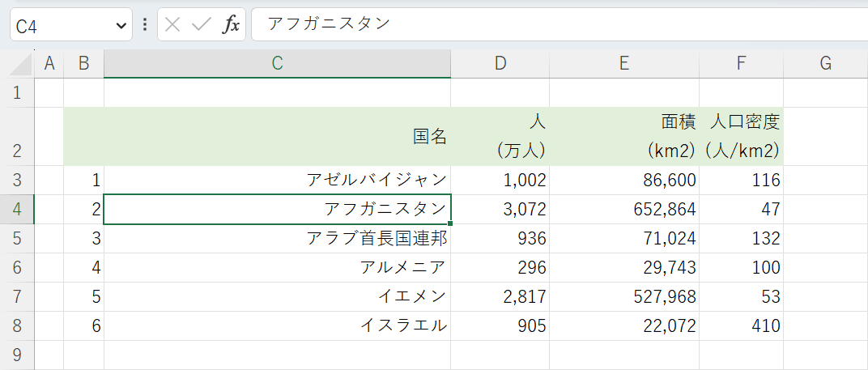Image resolution: width=868 pixels, height=370 pixels.
Task: Click the 国名 header cell
Action: [277, 136]
